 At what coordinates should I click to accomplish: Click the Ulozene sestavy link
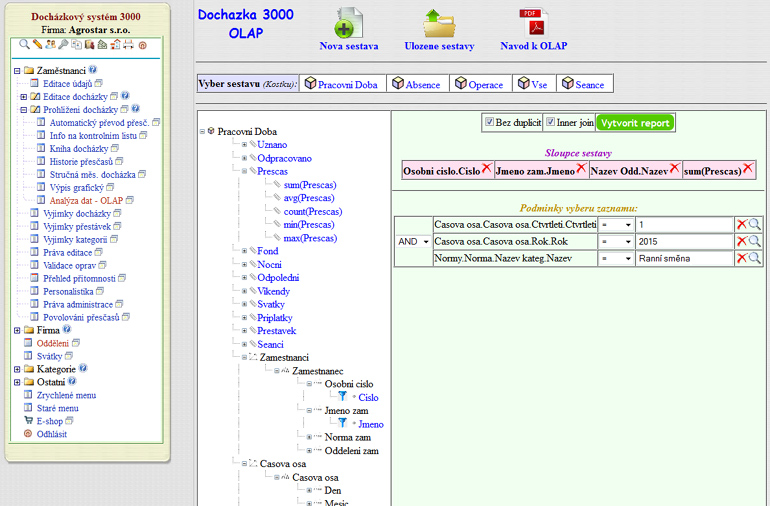[x=439, y=46]
